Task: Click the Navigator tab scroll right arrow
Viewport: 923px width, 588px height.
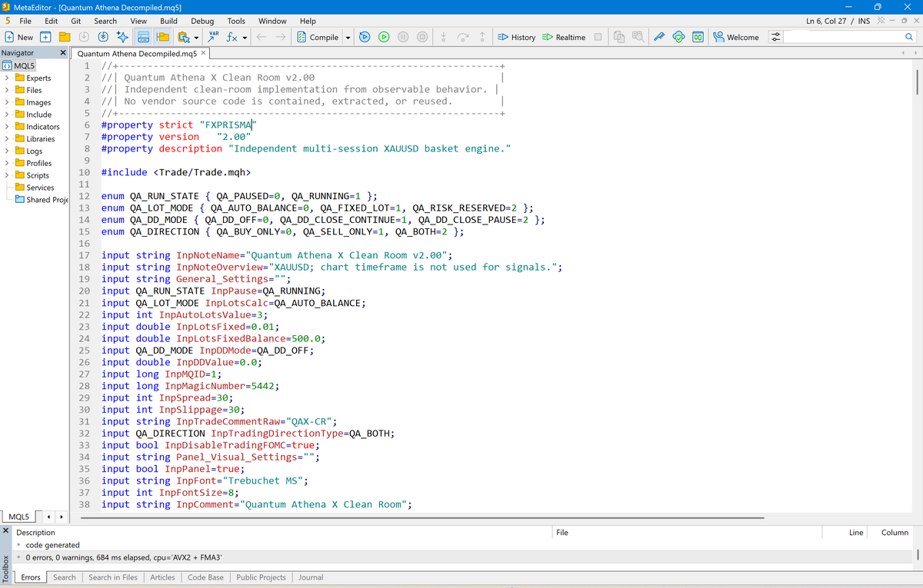Action: tap(60, 516)
